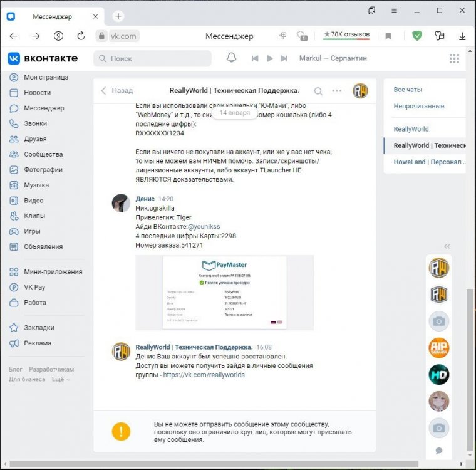Open Моя страница from sidebar
Image resolution: width=476 pixels, height=470 pixels.
click(x=39, y=77)
